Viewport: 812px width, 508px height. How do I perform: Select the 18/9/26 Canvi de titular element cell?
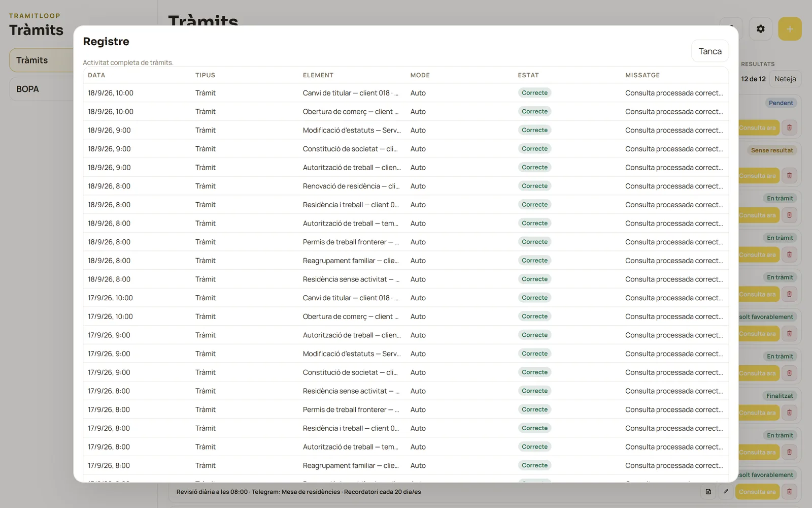tap(351, 93)
